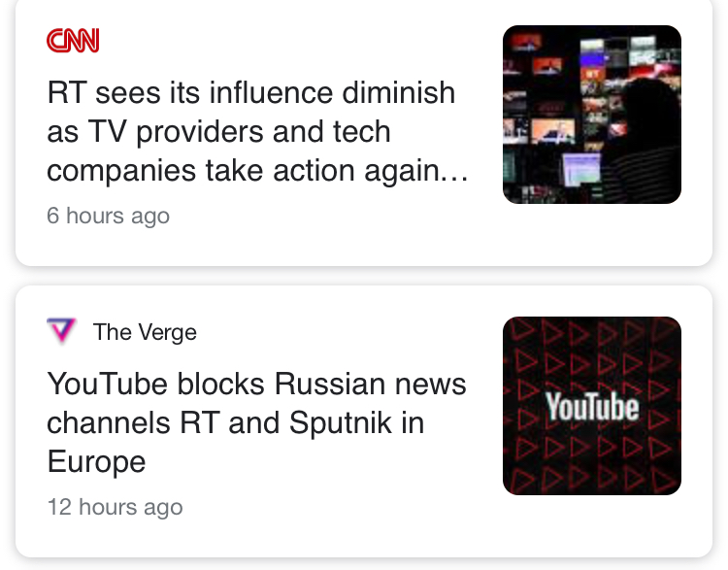This screenshot has width=728, height=570.
Task: Select the CNN news card background
Action: [x=291, y=243]
